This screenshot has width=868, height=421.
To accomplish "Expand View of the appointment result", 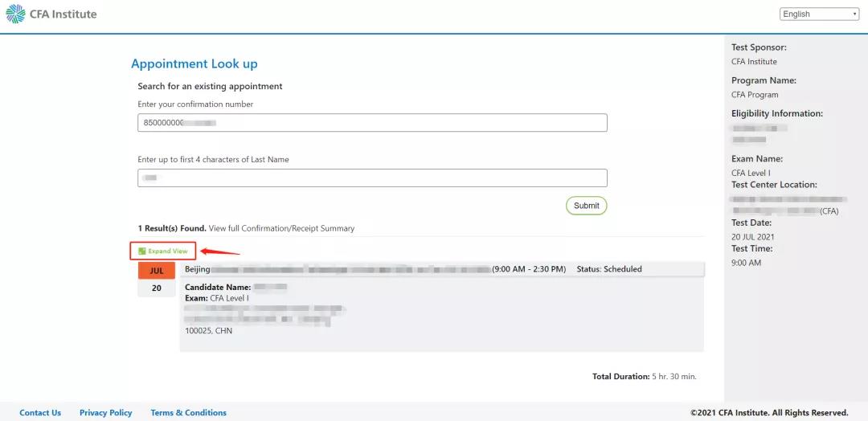I will (x=163, y=251).
